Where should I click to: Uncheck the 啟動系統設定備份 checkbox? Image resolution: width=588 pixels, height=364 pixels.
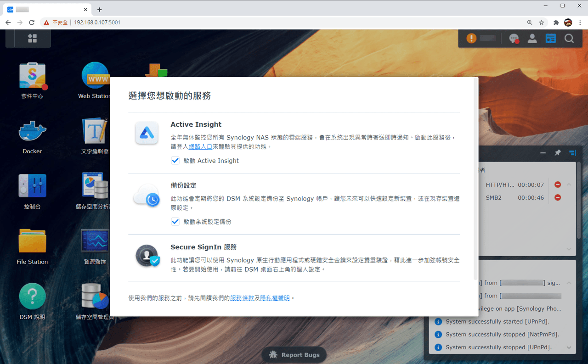click(175, 222)
